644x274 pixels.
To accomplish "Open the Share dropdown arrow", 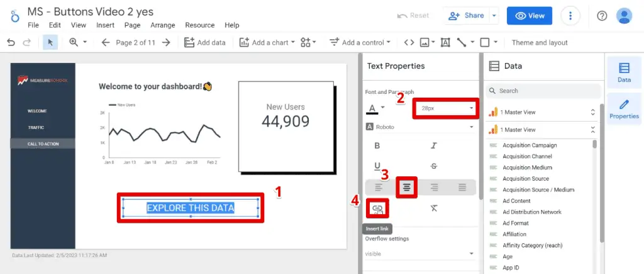I will point(494,16).
